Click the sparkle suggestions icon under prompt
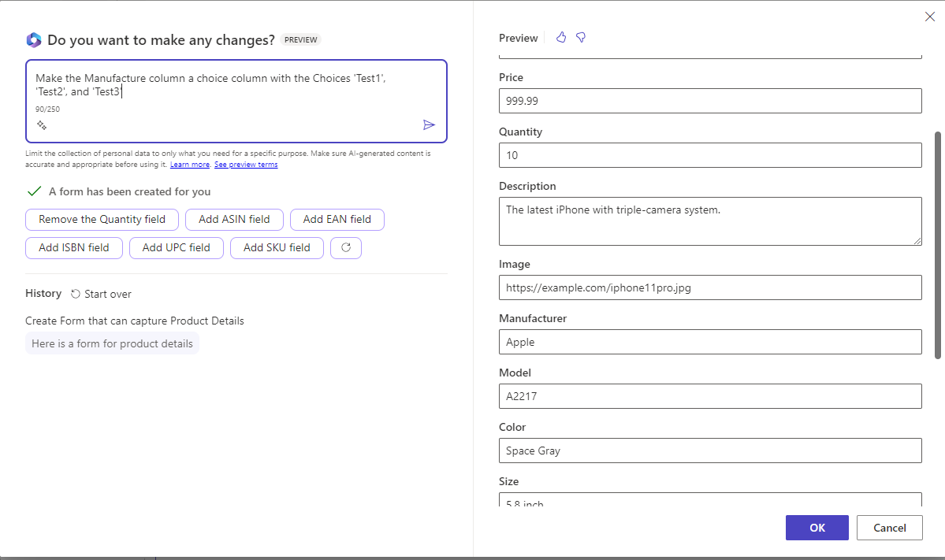Viewport: 945px width, 560px height. [42, 125]
